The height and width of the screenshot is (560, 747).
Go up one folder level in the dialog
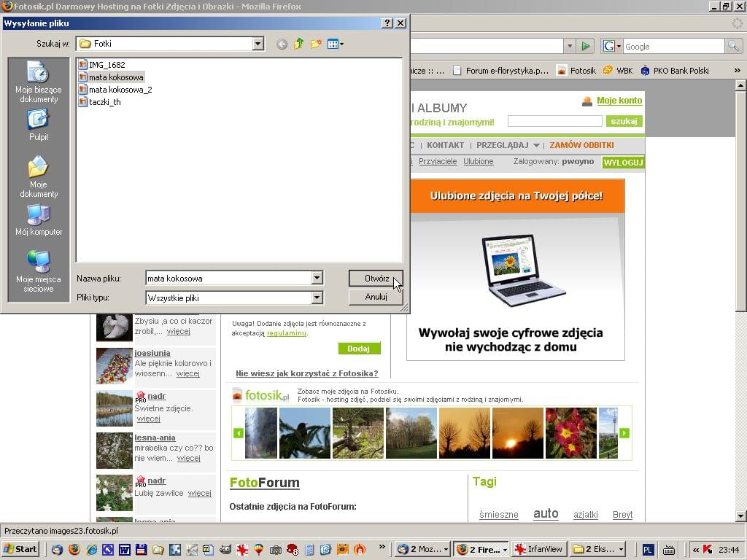click(298, 44)
